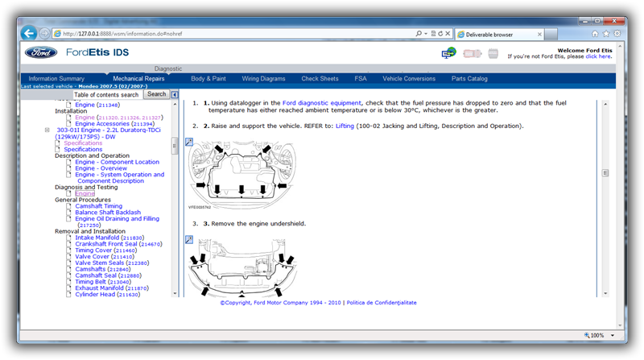Click the Ford oval logo
Viewport: 644px width, 360px height.
coord(40,53)
